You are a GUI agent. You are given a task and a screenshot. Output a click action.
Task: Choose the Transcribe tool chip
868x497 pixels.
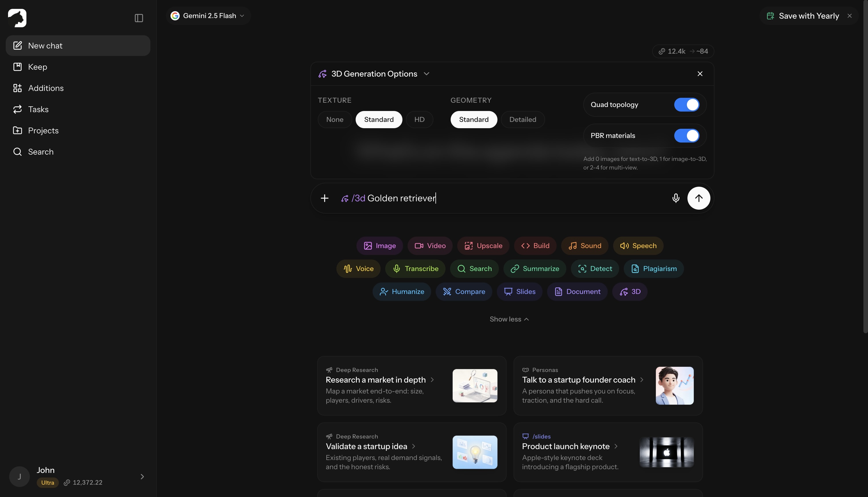(x=415, y=269)
